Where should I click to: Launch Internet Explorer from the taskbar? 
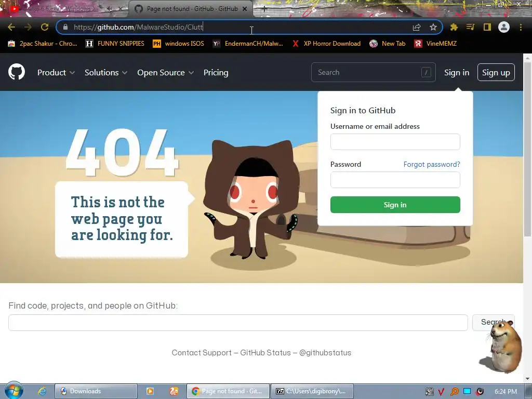point(42,391)
